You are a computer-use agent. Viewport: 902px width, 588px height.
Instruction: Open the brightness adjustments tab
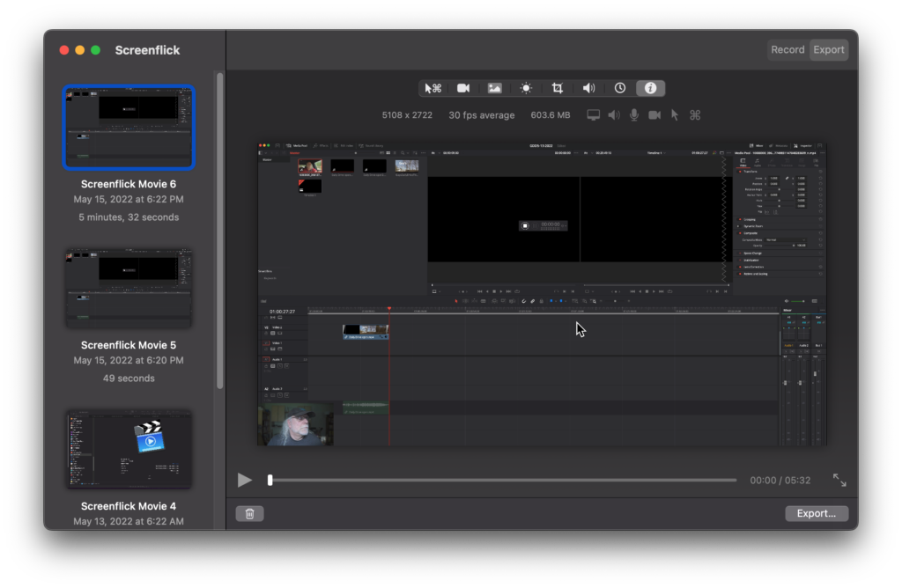pyautogui.click(x=526, y=88)
